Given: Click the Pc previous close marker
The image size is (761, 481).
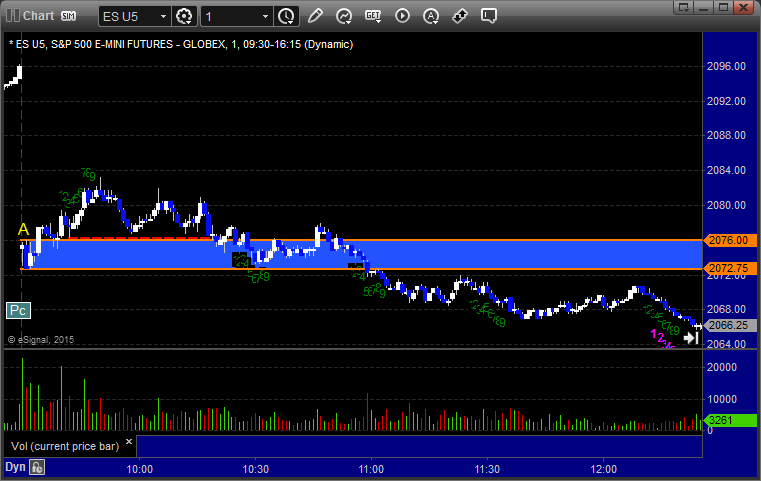Looking at the screenshot, I should tap(18, 310).
